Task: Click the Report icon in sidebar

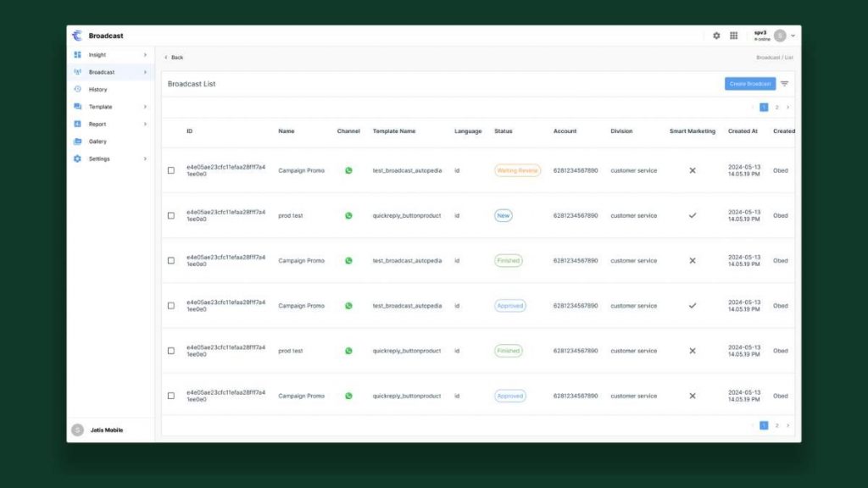Action: [78, 124]
